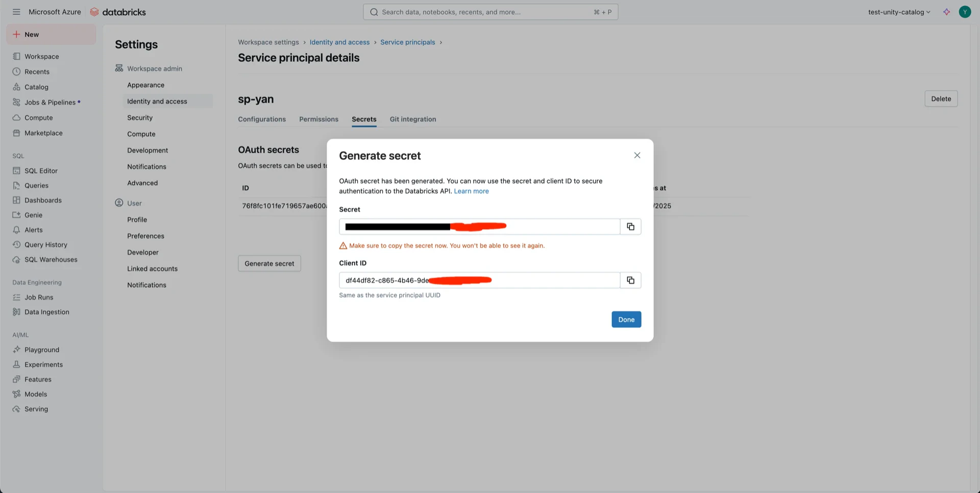Click the Serving icon

[16, 409]
